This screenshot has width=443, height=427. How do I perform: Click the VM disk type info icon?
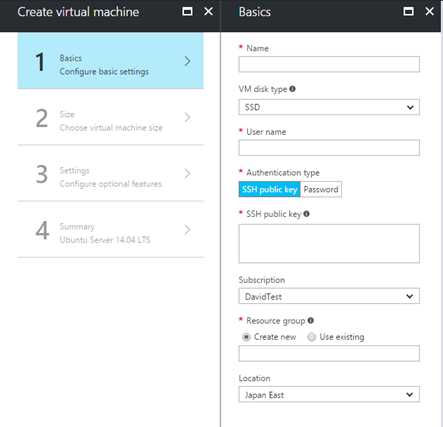tap(292, 89)
